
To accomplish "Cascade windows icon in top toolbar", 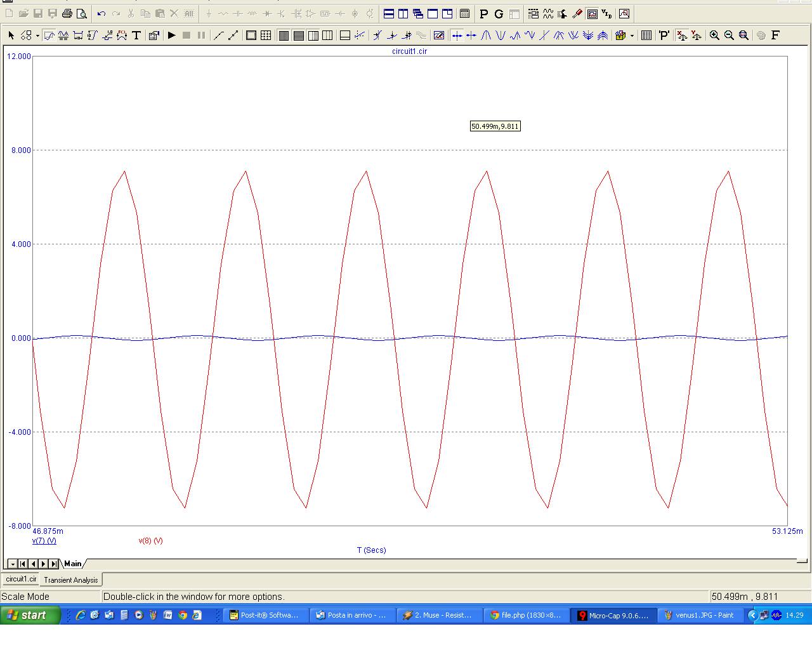I will pos(418,13).
